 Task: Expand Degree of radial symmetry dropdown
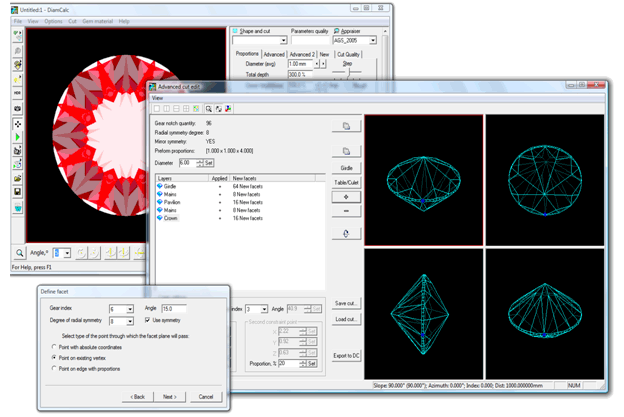coord(130,321)
